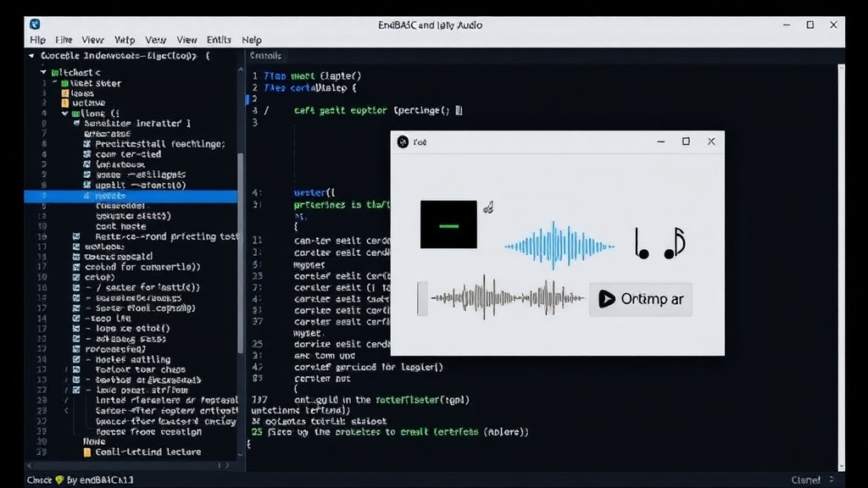Toggle the checkbox for 'coam ter-cted'
The image size is (868, 488).
[87, 154]
